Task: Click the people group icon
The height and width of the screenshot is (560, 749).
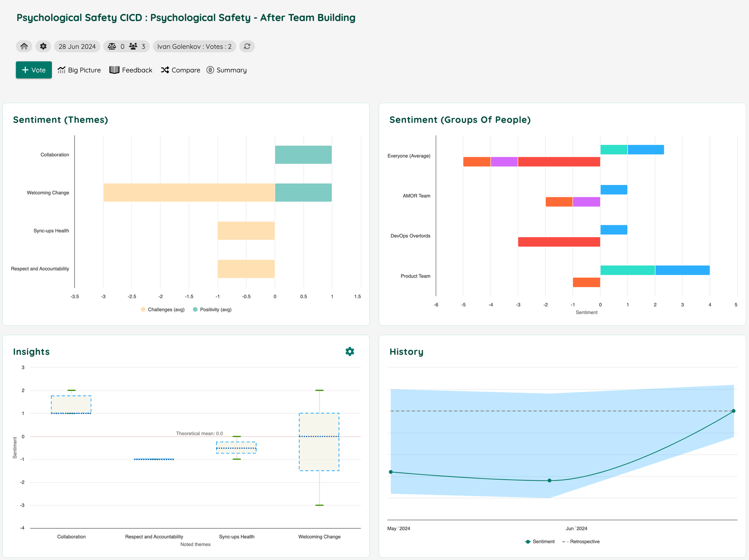Action: (x=133, y=46)
